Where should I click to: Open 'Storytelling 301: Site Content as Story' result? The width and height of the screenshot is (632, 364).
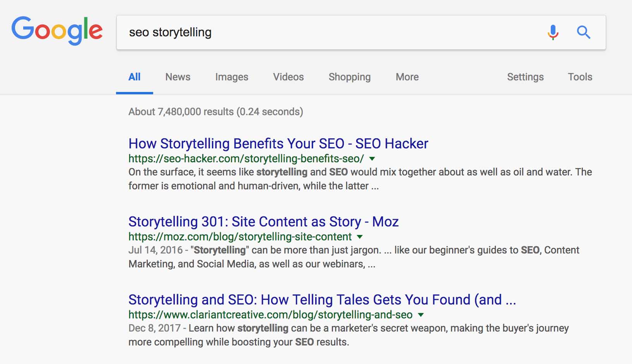tap(263, 222)
